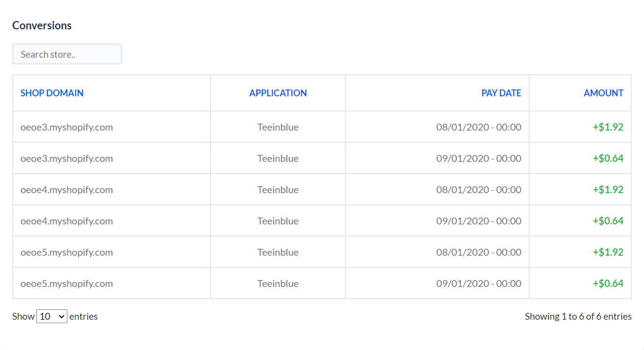Click Teeinblue application in the last row
This screenshot has width=644, height=350.
click(278, 284)
